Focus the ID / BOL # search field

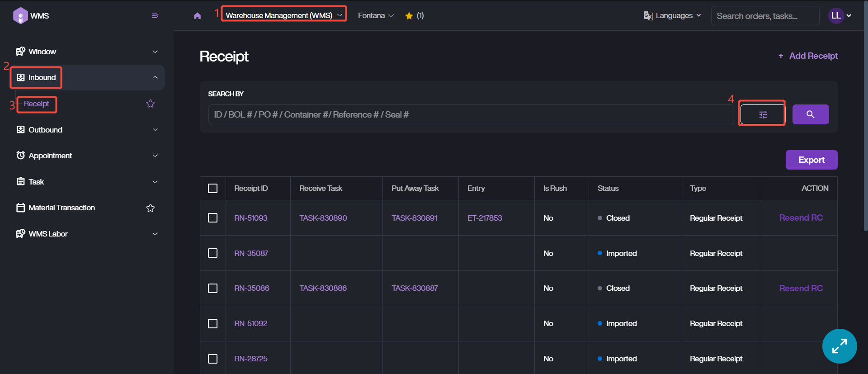470,115
